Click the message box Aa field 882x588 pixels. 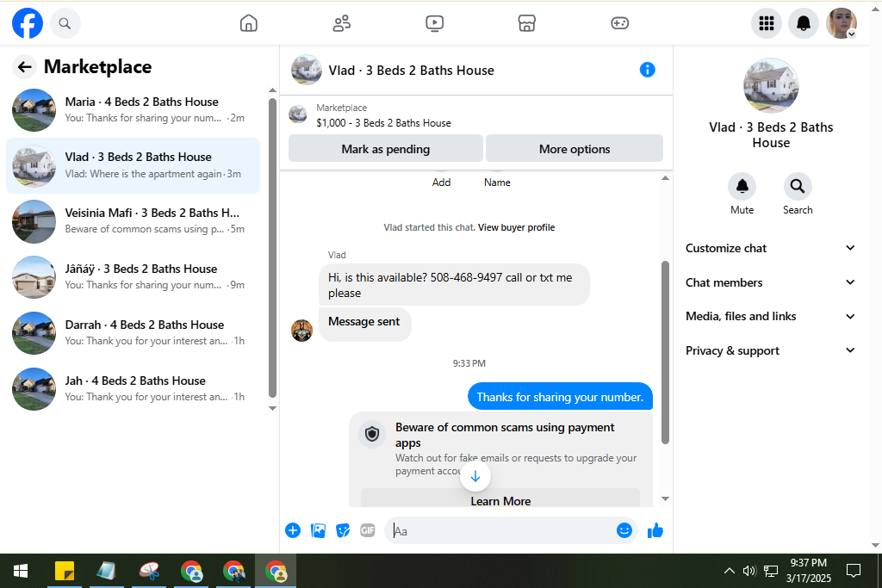pyautogui.click(x=500, y=530)
